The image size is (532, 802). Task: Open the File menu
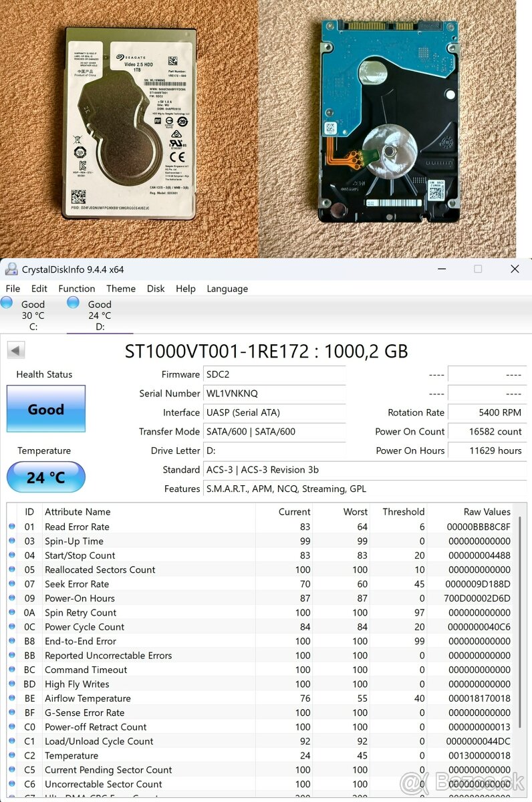point(13,289)
